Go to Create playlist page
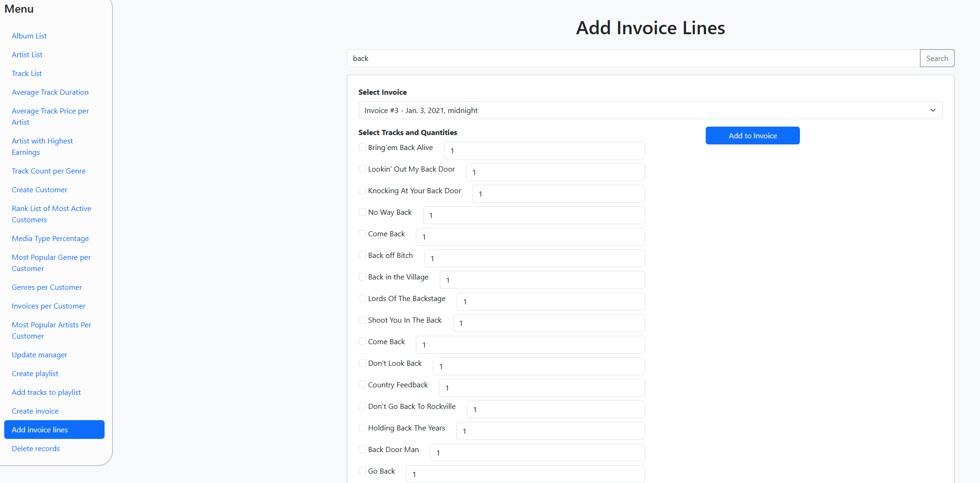 coord(35,373)
